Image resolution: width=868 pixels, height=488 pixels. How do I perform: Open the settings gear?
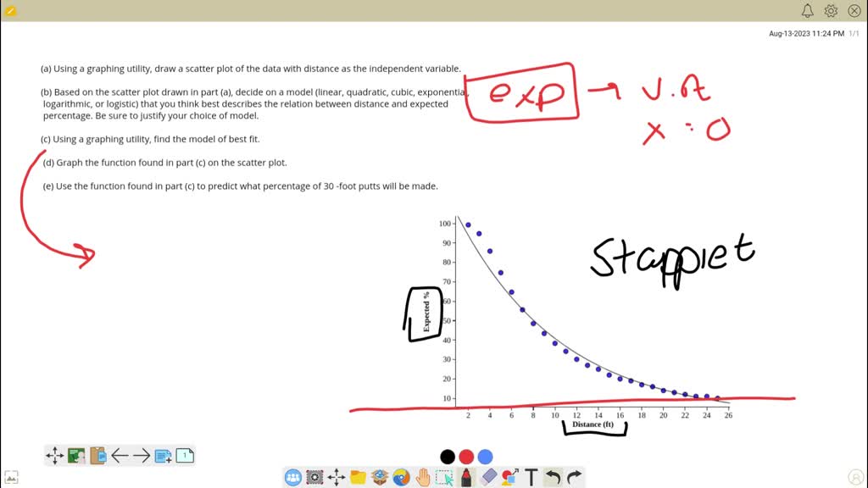831,11
